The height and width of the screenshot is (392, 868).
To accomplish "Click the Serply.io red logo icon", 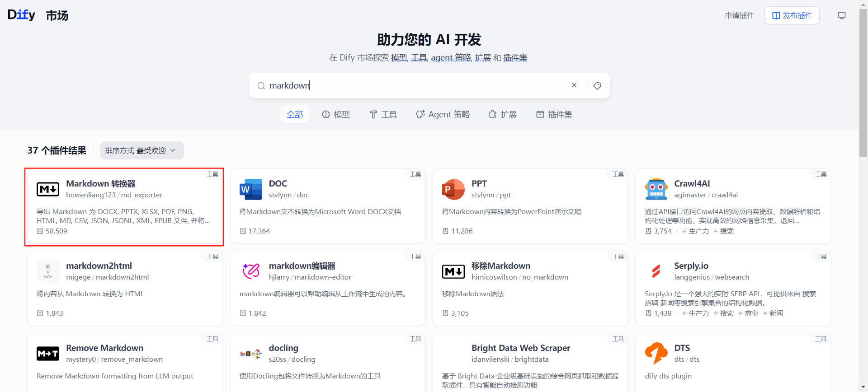I will click(656, 271).
